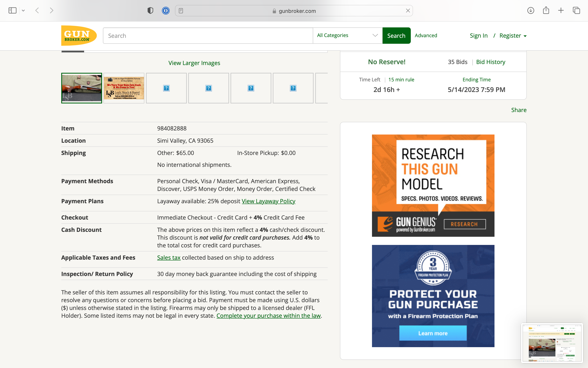Image resolution: width=588 pixels, height=368 pixels.
Task: Open the 15 min rule link
Action: [x=401, y=80]
